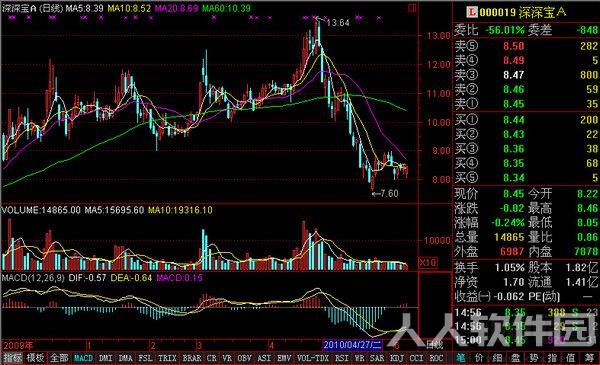
Task: Click the 2009年 label on the time axis
Action: coord(18,346)
